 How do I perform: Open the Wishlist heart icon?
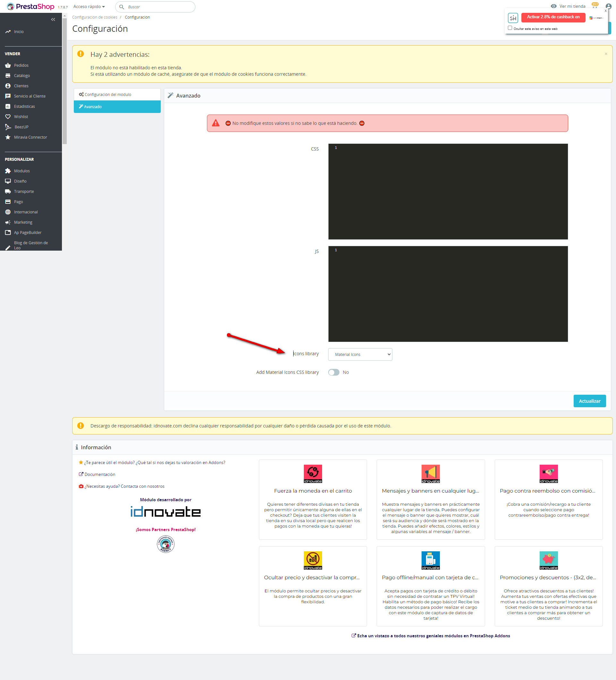(8, 117)
